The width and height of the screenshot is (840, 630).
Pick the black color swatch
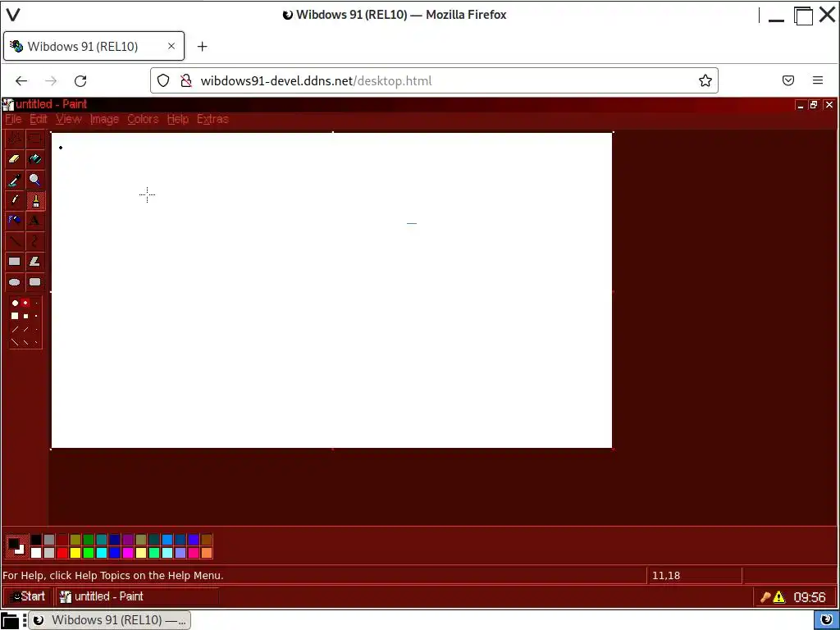[36, 540]
